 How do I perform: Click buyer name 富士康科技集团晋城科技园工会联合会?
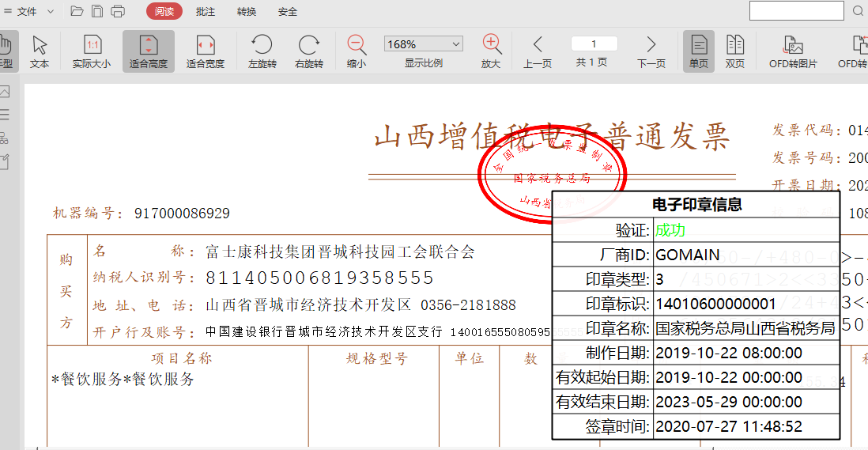[x=340, y=252]
